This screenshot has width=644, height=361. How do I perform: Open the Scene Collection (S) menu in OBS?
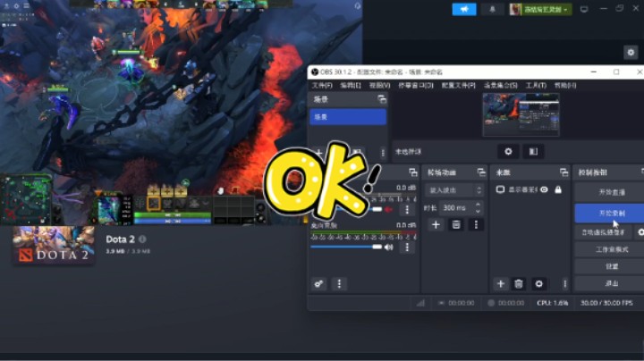tap(501, 85)
